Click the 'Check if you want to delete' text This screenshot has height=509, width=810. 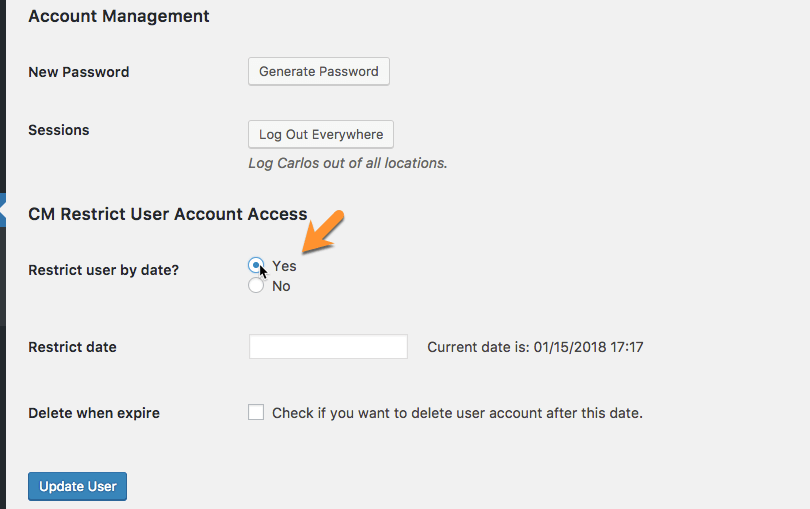tap(457, 413)
